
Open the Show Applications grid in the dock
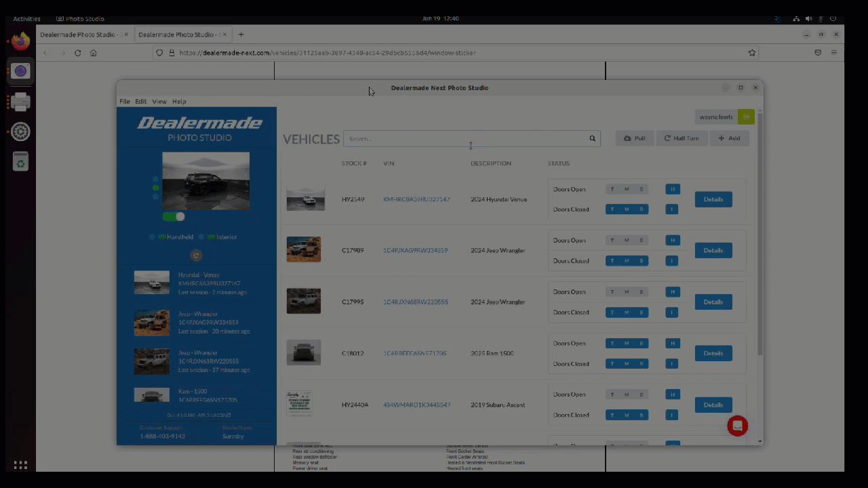[20, 465]
